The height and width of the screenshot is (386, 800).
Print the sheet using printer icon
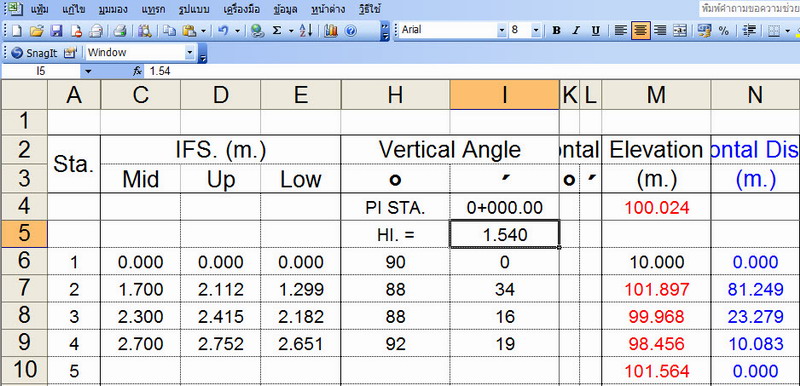[x=120, y=31]
